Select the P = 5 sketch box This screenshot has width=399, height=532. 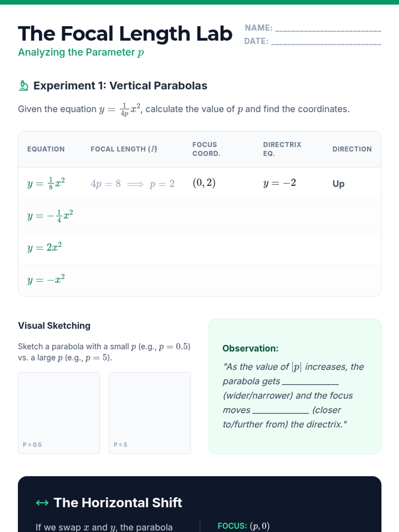tap(150, 413)
